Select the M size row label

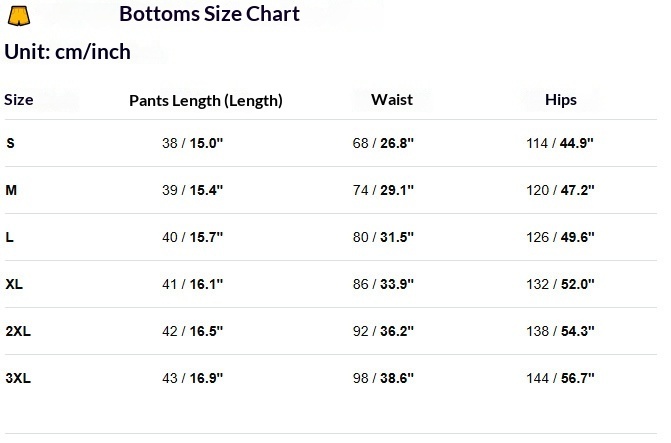click(11, 190)
